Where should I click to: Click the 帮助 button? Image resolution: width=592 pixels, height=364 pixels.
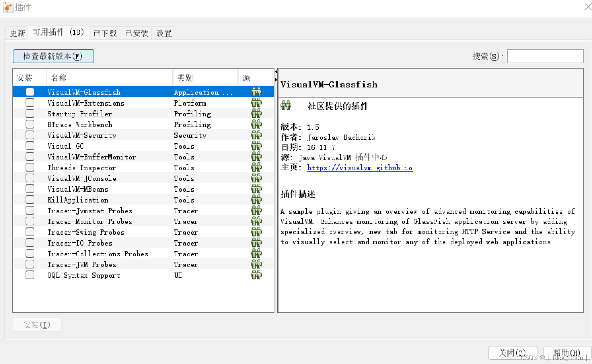click(567, 353)
